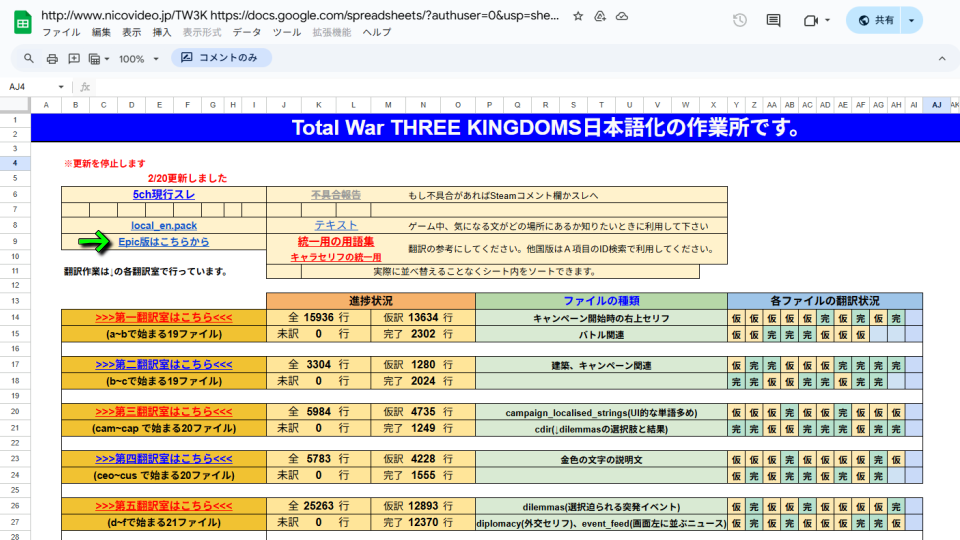960x540 pixels.
Task: Open the テキスト link
Action: tap(336, 226)
